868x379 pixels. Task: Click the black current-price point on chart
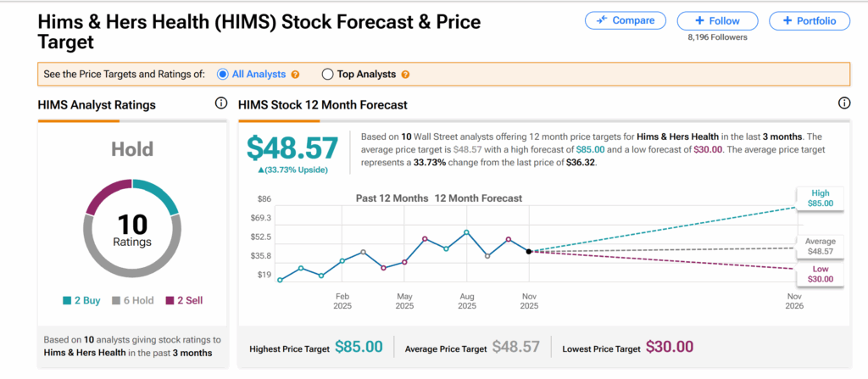pos(529,251)
